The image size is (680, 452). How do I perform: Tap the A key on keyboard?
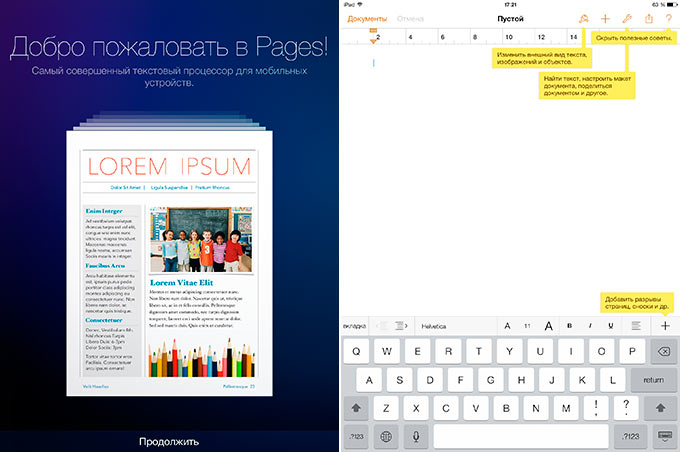point(369,380)
